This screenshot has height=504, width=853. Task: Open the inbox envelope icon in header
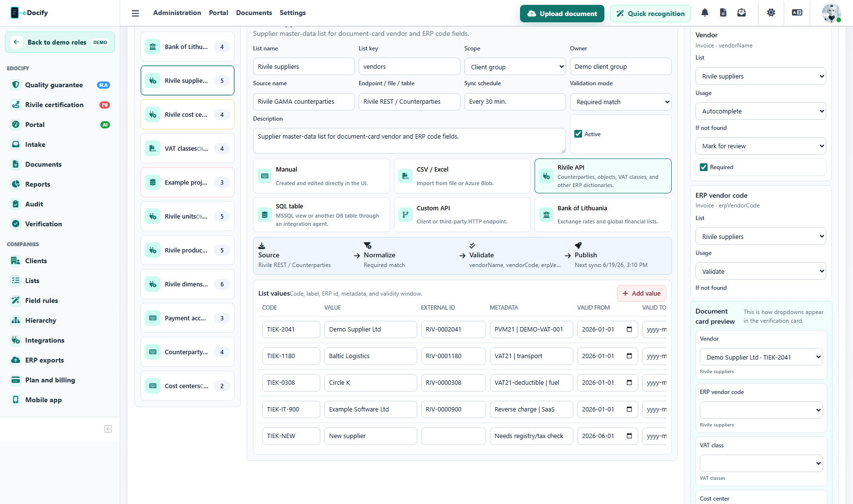tap(742, 13)
